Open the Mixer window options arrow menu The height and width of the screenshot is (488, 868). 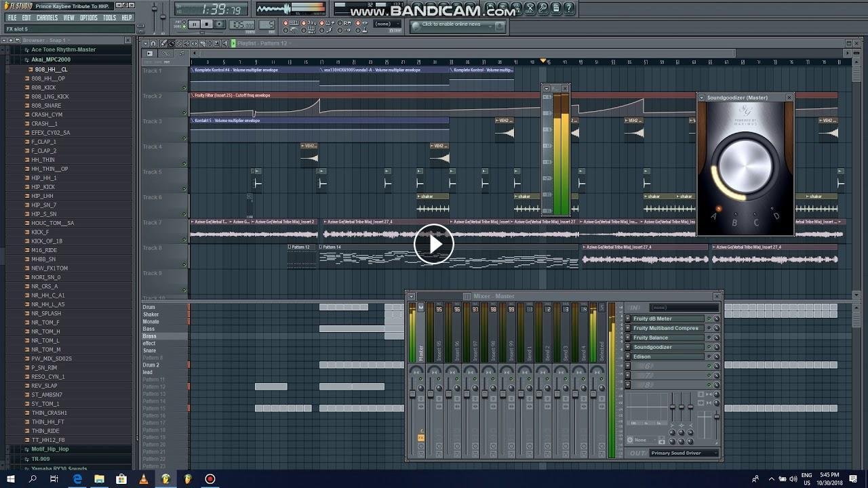[411, 296]
